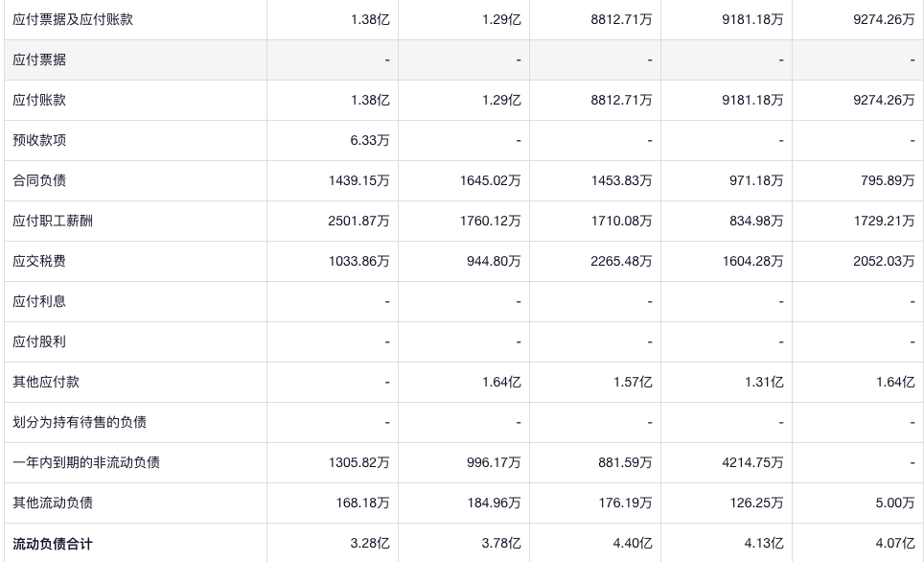924x562 pixels.
Task: Select the 合同负债 row label
Action: (39, 180)
